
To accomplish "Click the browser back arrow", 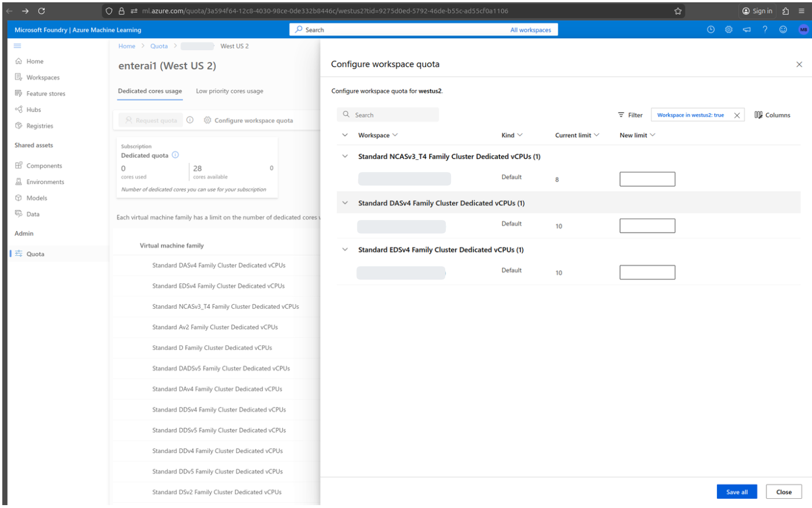I will click(x=9, y=11).
